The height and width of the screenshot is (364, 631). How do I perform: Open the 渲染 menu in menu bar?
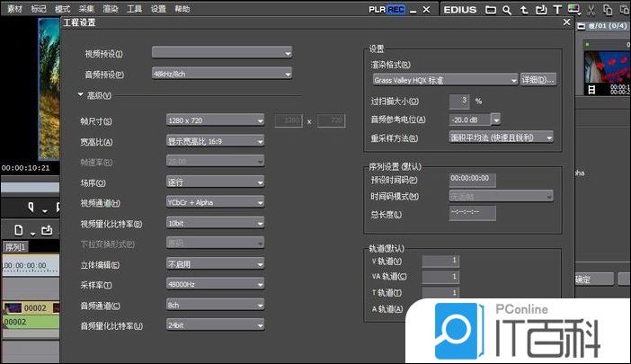[110, 8]
